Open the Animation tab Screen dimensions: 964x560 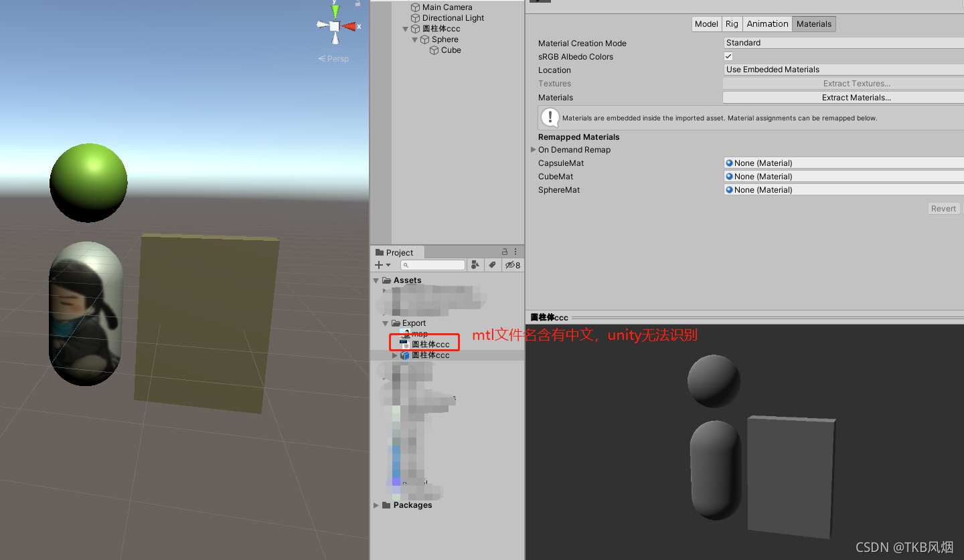(767, 24)
